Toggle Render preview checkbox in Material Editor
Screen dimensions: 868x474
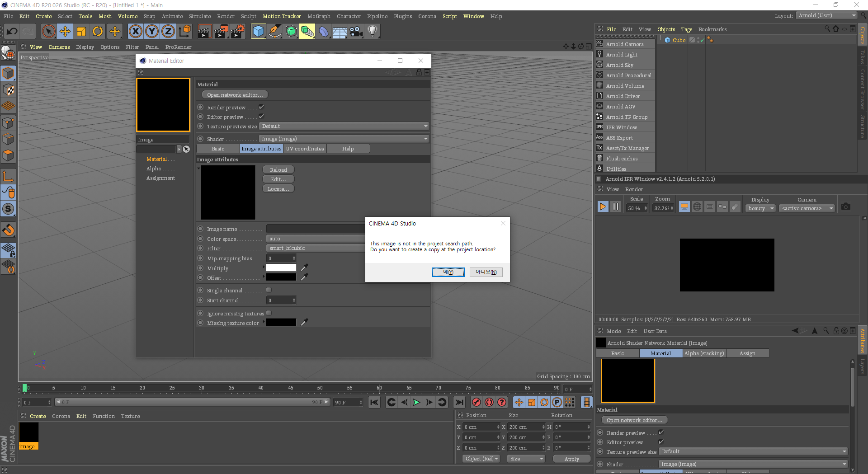[x=261, y=107]
